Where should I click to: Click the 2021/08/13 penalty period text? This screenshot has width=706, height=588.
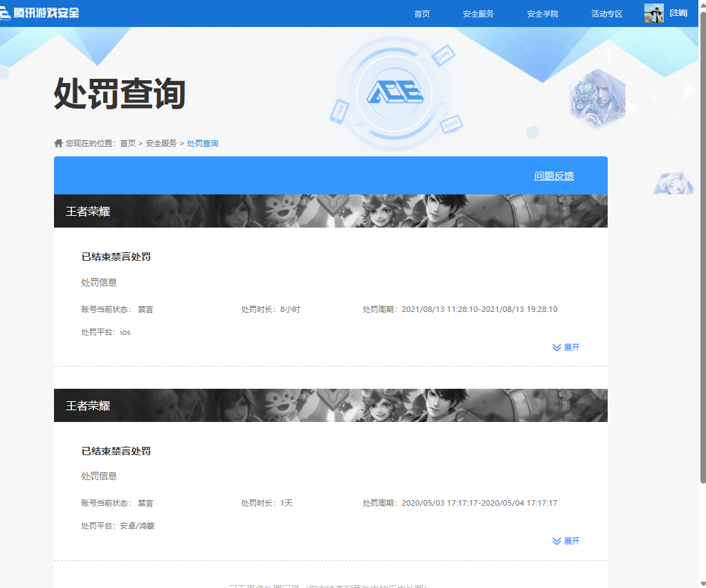460,309
